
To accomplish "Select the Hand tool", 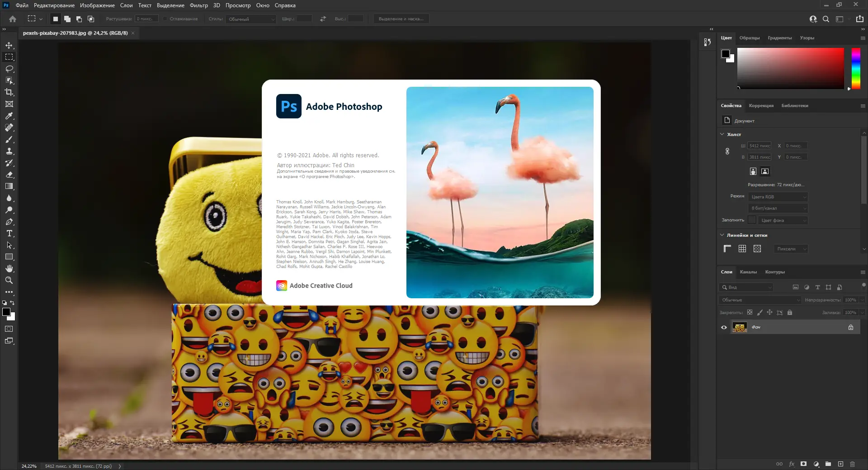I will [x=9, y=269].
